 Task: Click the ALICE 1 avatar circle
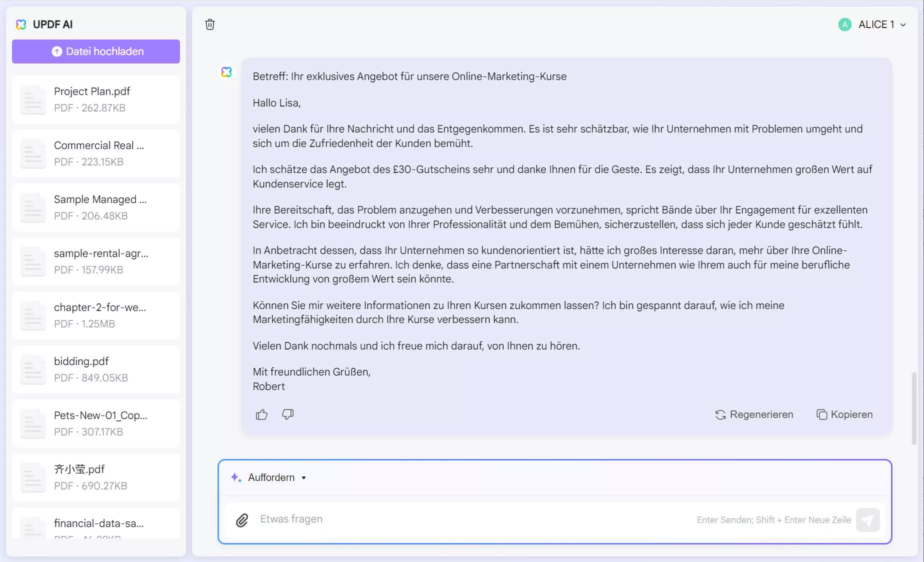tap(844, 24)
